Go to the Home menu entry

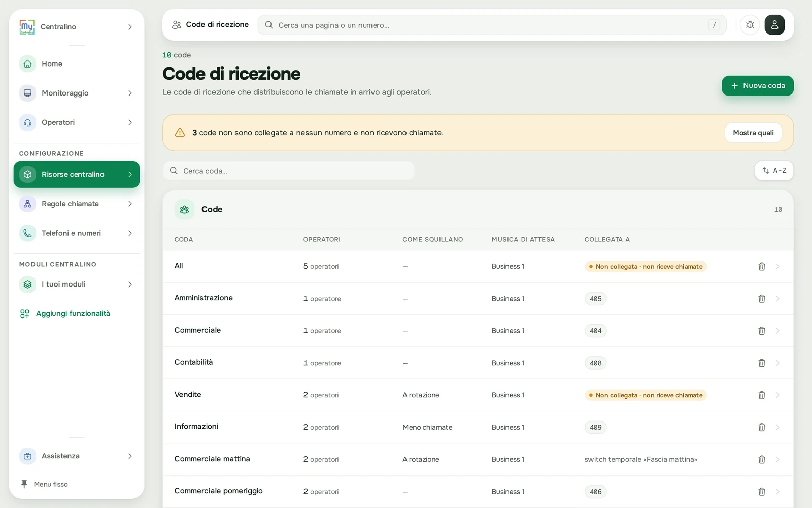tap(77, 64)
